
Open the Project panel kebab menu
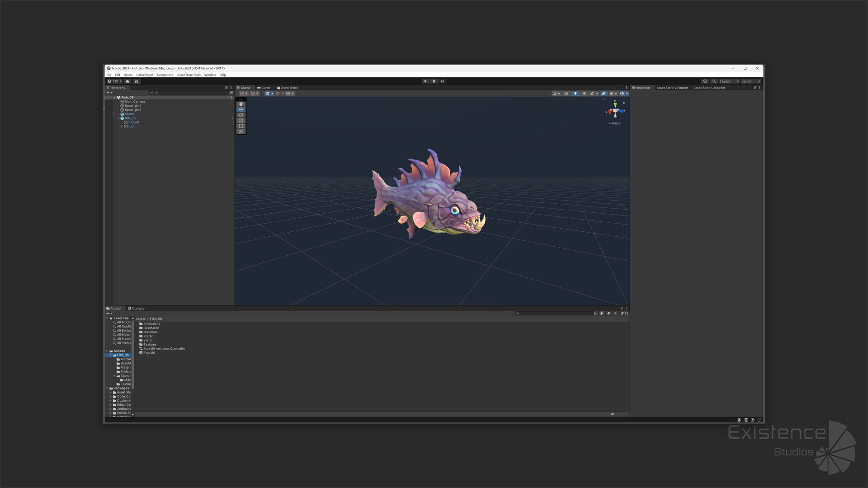pyautogui.click(x=626, y=308)
